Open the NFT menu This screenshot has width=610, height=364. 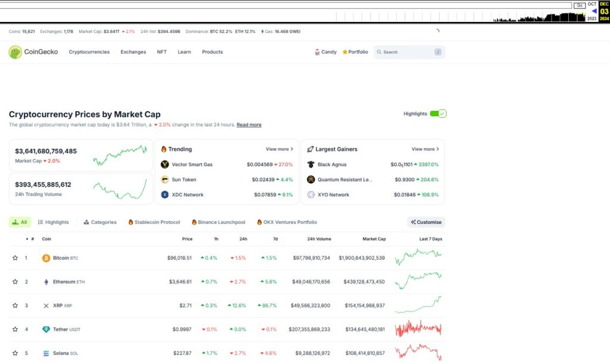pyautogui.click(x=161, y=52)
